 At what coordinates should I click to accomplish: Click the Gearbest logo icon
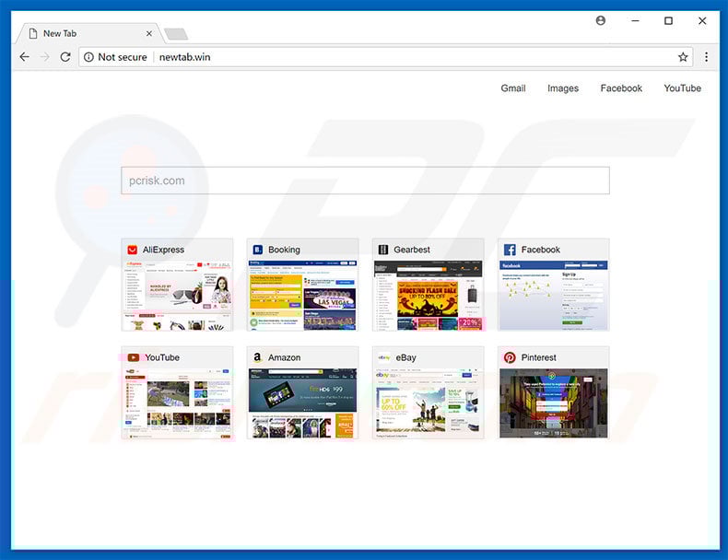click(x=383, y=250)
